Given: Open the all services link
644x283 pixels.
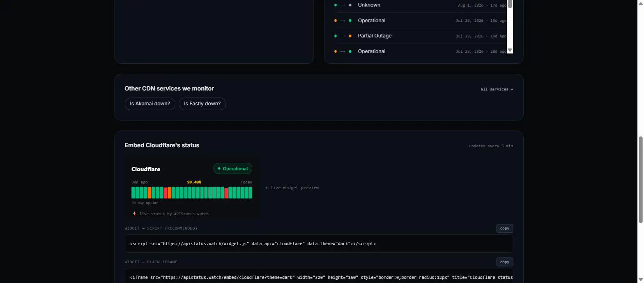Looking at the screenshot, I should pos(497,89).
